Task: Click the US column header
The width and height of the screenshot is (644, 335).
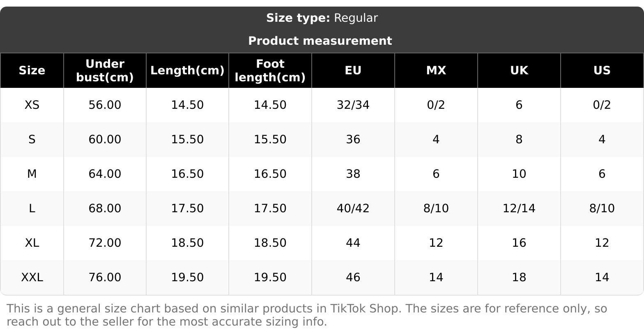Action: pyautogui.click(x=602, y=71)
